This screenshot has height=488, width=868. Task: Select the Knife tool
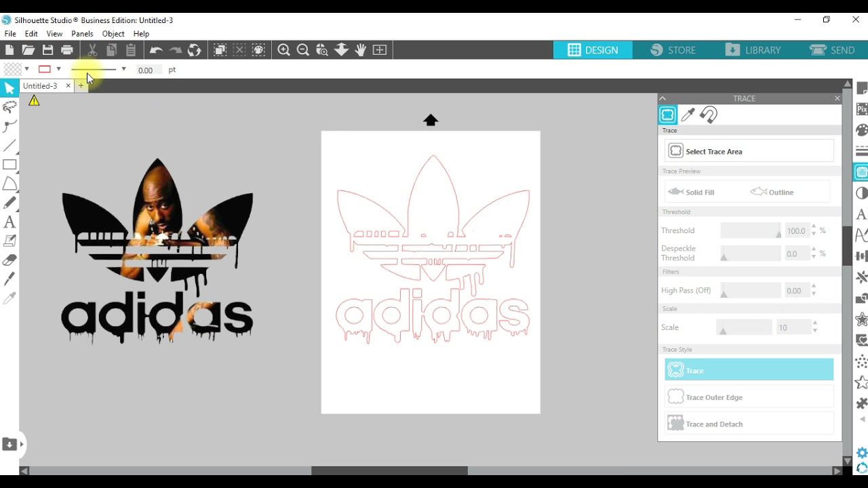9,279
